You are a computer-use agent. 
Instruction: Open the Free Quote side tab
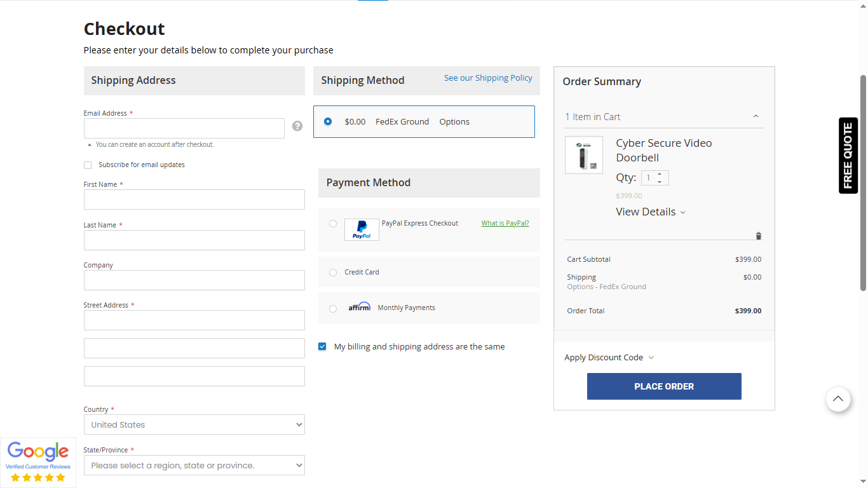pyautogui.click(x=848, y=156)
